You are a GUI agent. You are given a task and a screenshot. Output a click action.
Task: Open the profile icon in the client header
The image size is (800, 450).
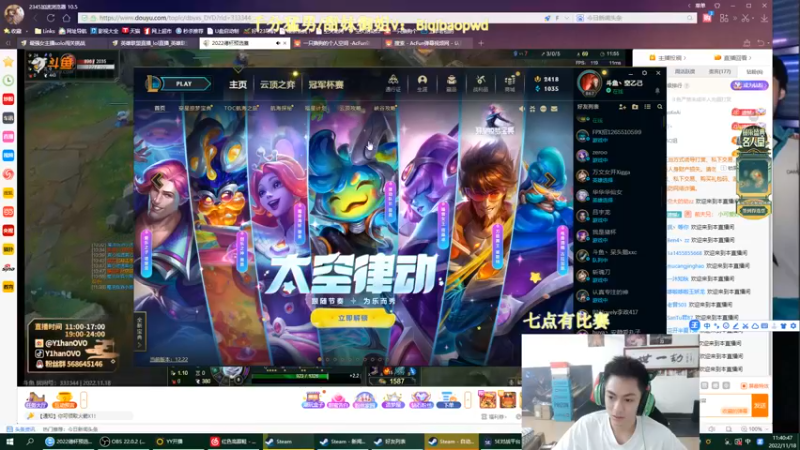point(422,83)
